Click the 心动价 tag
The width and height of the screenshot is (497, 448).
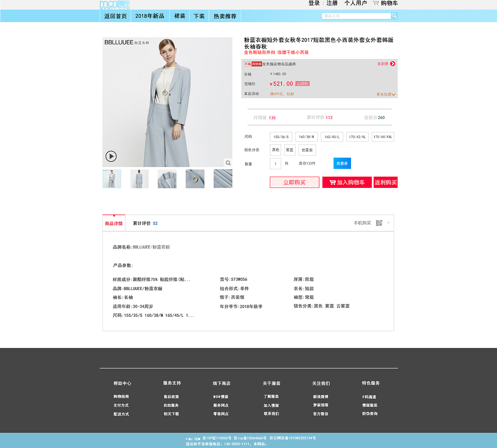click(x=302, y=83)
